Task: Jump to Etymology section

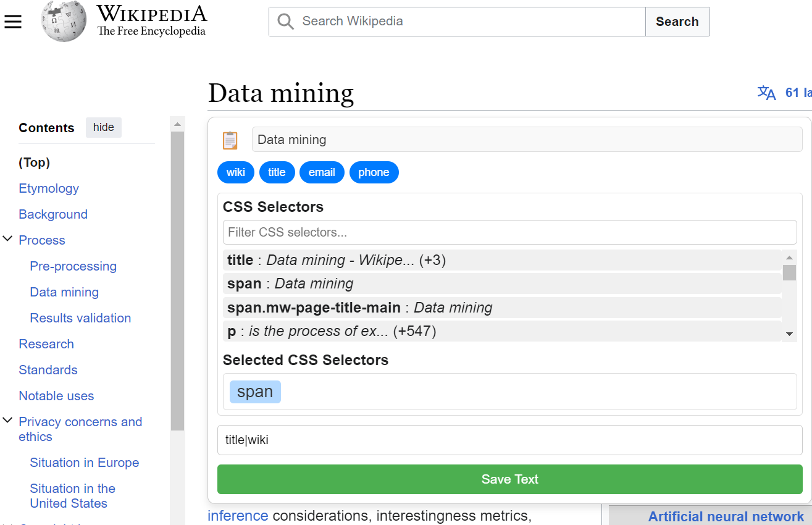Action: click(49, 188)
